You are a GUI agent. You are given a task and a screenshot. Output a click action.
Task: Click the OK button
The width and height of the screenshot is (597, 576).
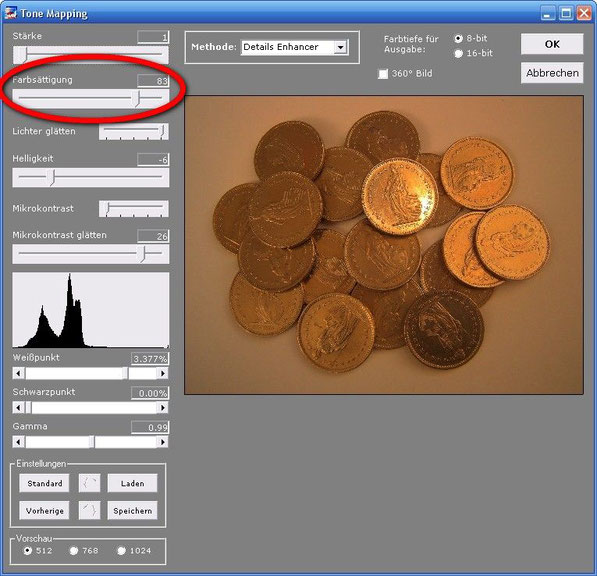tap(552, 44)
